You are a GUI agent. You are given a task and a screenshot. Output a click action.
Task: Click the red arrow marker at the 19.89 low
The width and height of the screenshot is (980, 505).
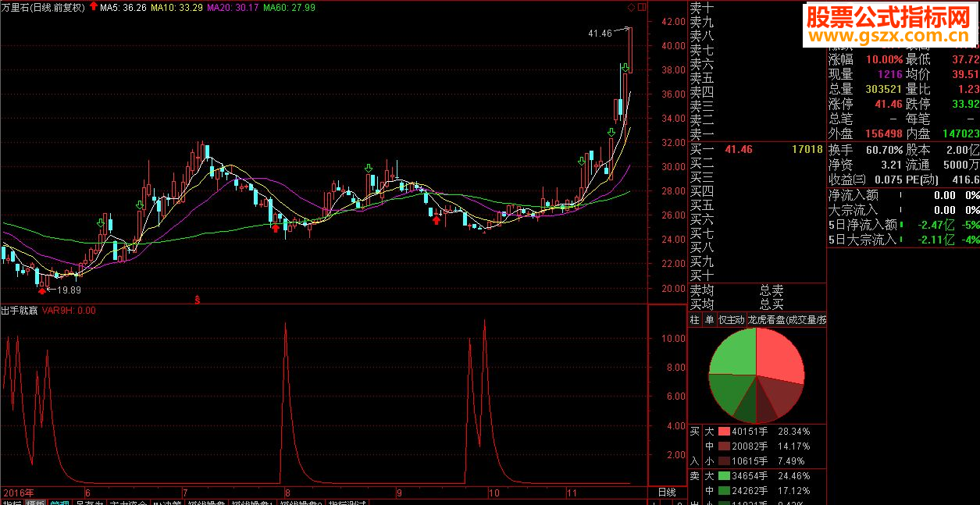pos(42,290)
